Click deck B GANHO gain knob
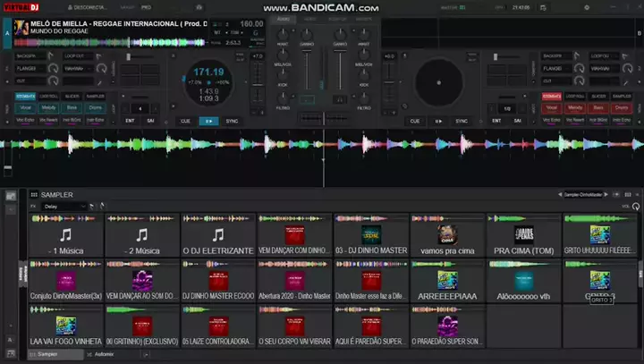Viewport: 644px width, 364px height. (340, 35)
